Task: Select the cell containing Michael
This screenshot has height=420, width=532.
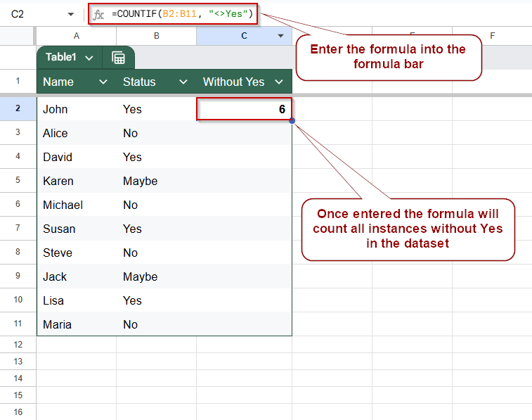Action: coord(77,205)
